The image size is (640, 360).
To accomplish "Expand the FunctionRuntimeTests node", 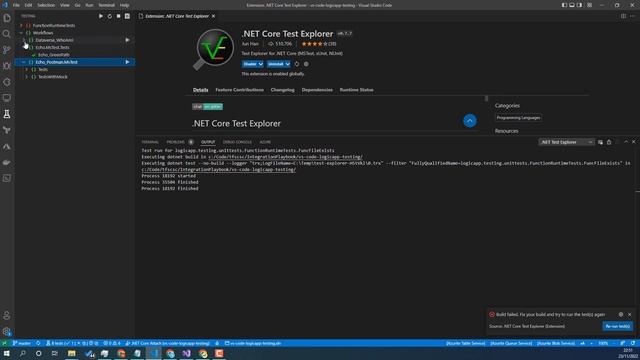I will (x=21, y=25).
